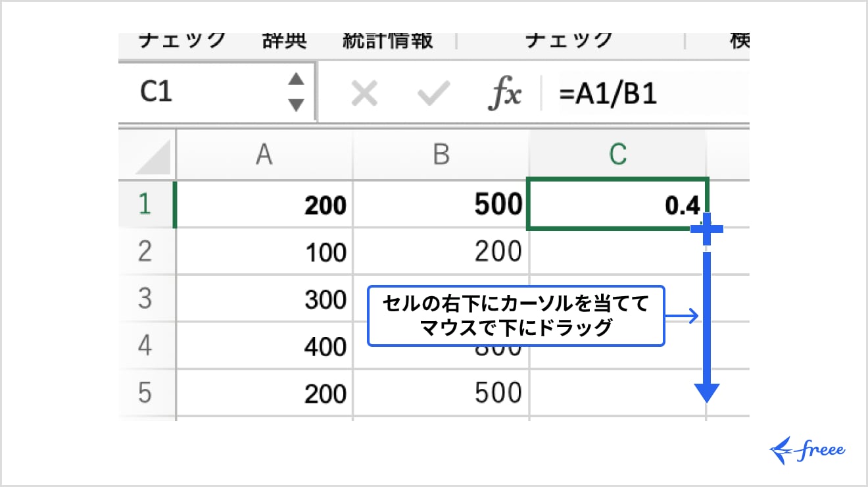Image resolution: width=868 pixels, height=487 pixels.
Task: Click the freee logo icon
Action: (x=808, y=449)
